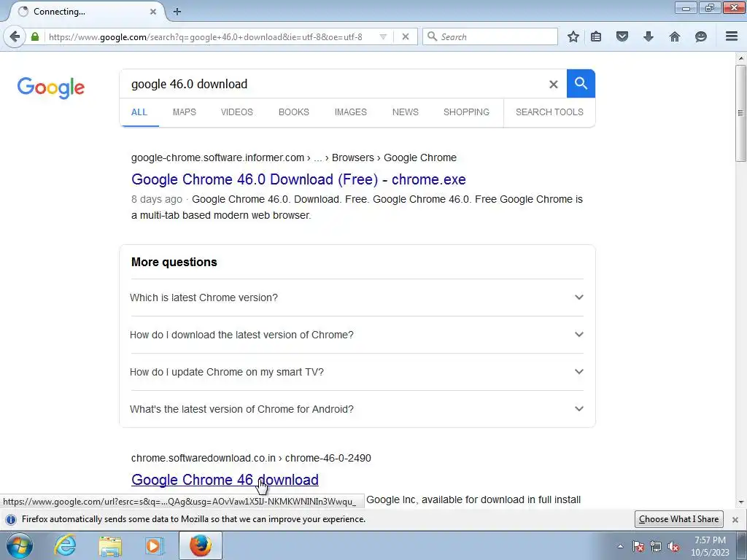747x560 pixels.
Task: Open Google Chrome 46.0 Download (Free) link
Action: point(298,179)
